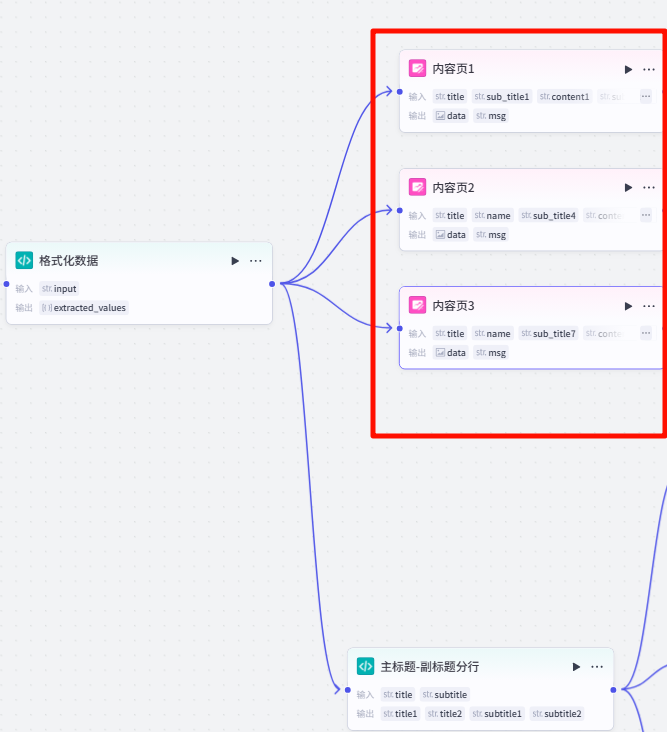667x732 pixels.
Task: Click the pink plugin icon on 内容页3
Action: click(418, 305)
